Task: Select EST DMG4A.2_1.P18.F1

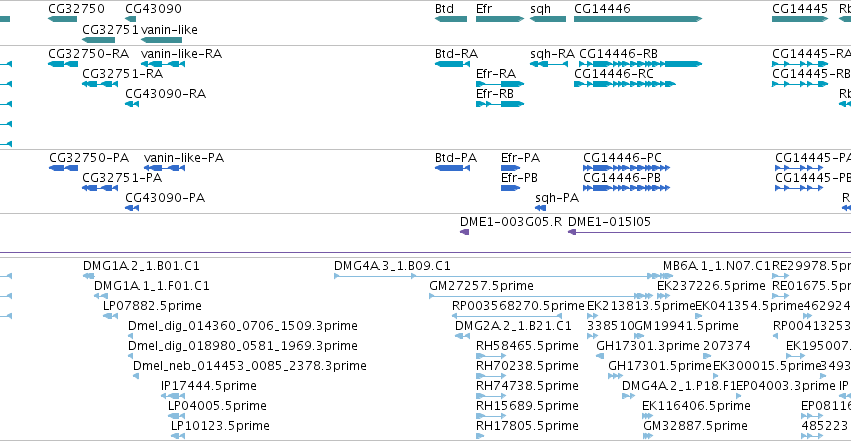Action: (628, 397)
